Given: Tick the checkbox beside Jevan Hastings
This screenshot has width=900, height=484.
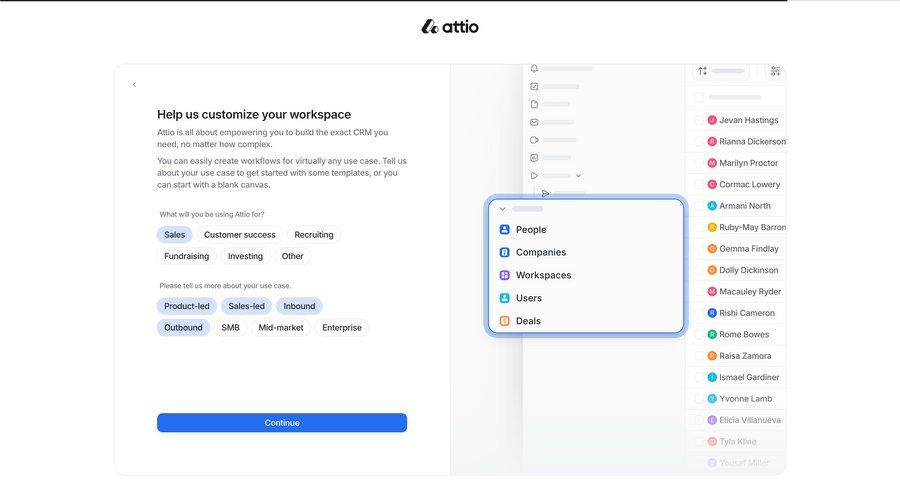Looking at the screenshot, I should click(699, 120).
